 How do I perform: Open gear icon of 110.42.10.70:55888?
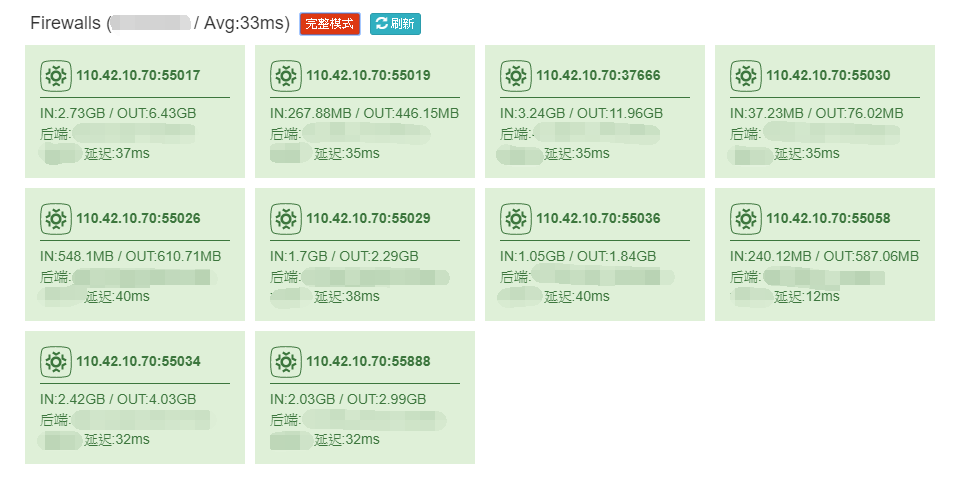coord(286,361)
